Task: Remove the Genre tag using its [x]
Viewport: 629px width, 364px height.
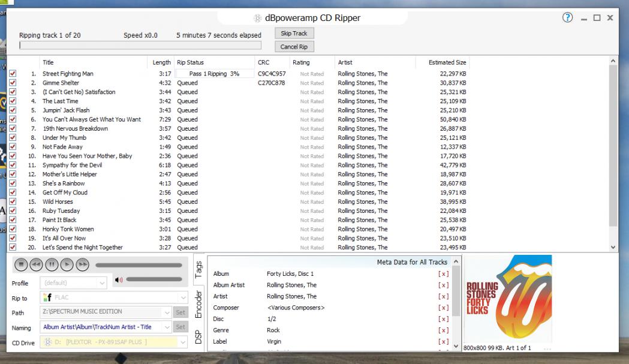Action: tap(443, 330)
